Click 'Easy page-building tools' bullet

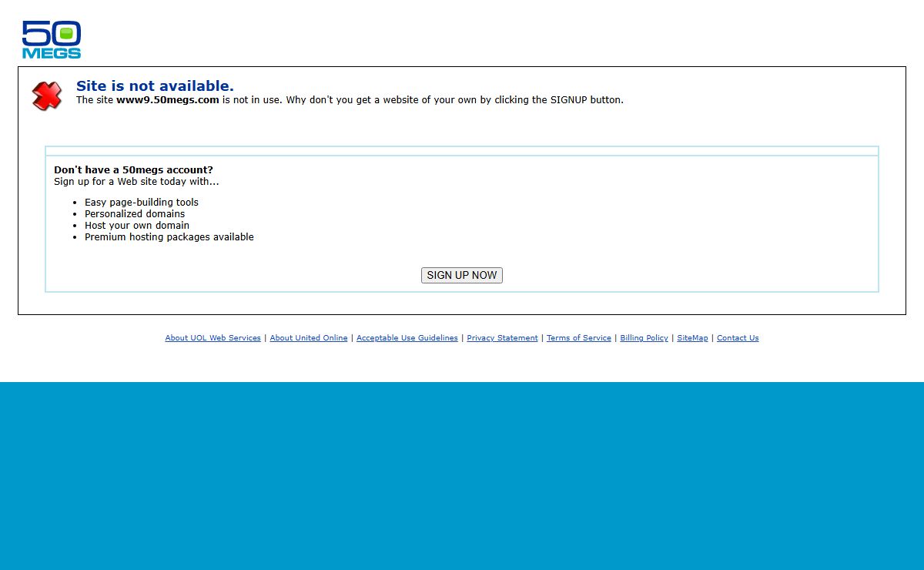coord(142,203)
